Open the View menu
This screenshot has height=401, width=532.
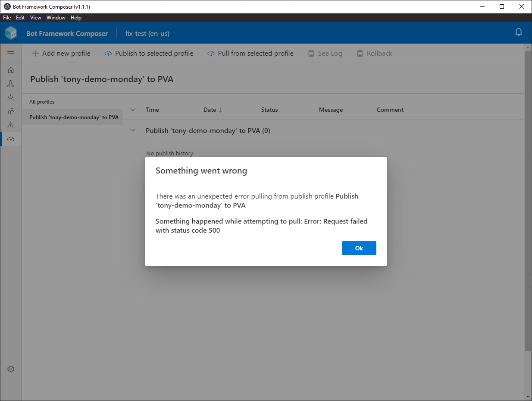coord(36,18)
